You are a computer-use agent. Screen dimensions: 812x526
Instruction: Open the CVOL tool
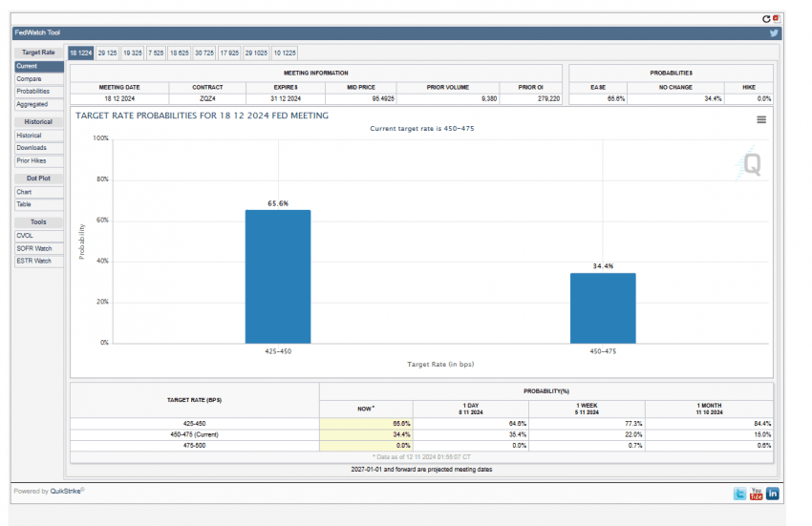pos(39,236)
